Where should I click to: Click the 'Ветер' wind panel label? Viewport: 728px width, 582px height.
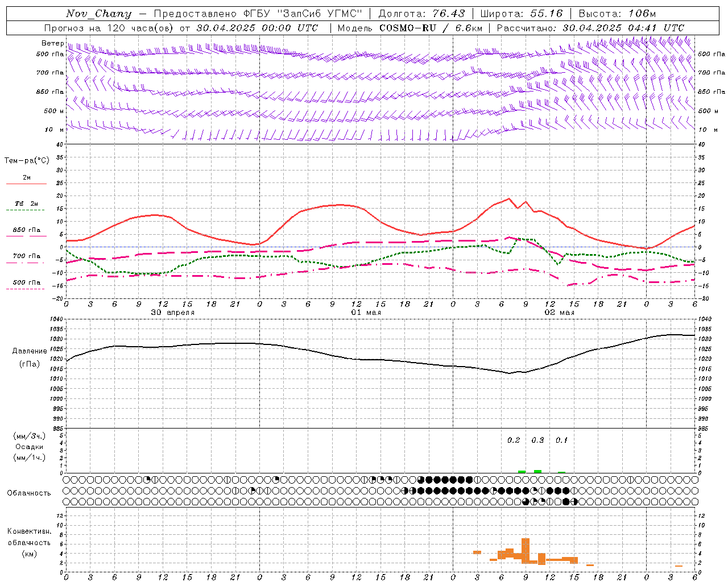pyautogui.click(x=53, y=43)
